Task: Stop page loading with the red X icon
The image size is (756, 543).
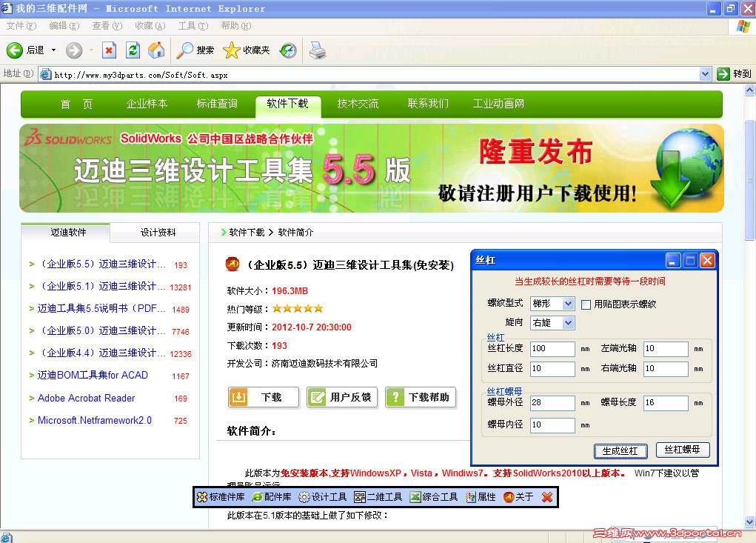Action: (109, 50)
